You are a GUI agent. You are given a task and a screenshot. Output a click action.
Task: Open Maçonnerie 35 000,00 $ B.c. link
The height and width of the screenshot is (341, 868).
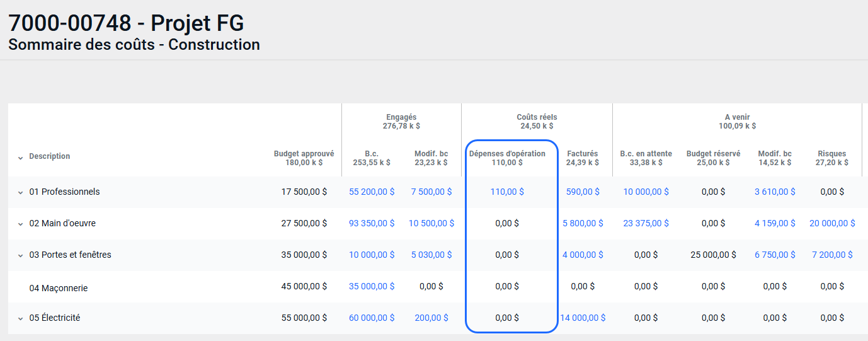tap(372, 286)
